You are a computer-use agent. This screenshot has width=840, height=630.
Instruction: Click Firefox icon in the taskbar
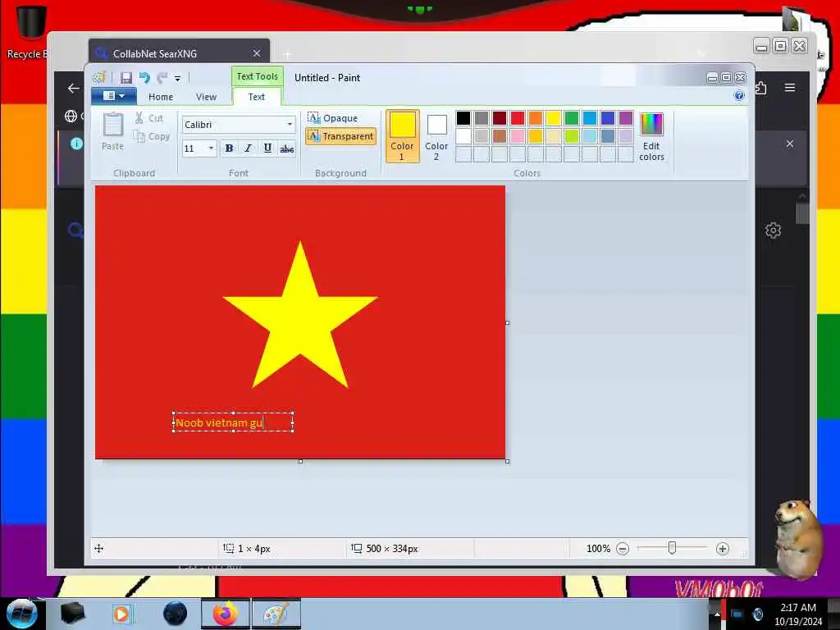[x=226, y=614]
